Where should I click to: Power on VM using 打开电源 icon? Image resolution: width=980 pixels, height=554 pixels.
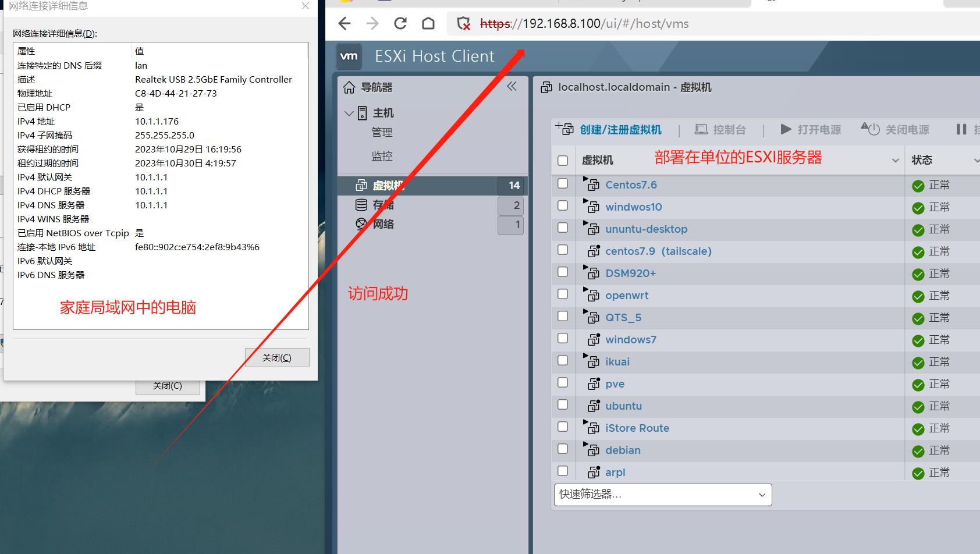(x=786, y=129)
